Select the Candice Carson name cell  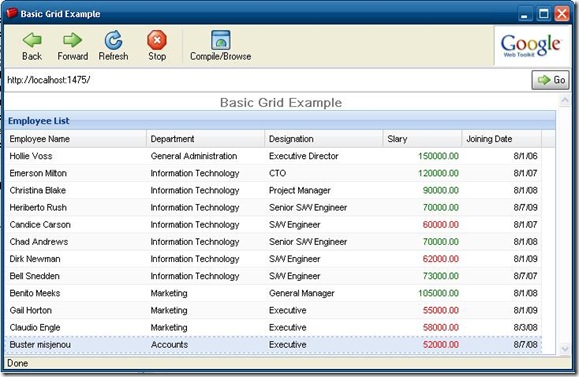(40, 225)
